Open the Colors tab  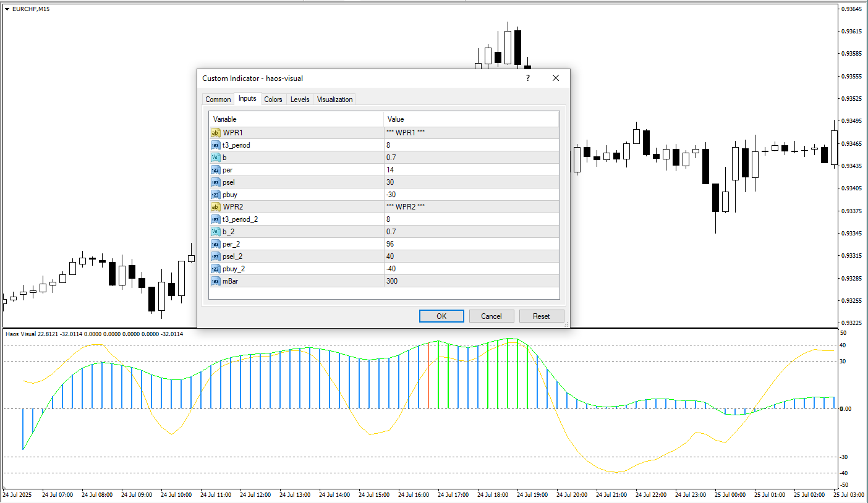point(273,99)
